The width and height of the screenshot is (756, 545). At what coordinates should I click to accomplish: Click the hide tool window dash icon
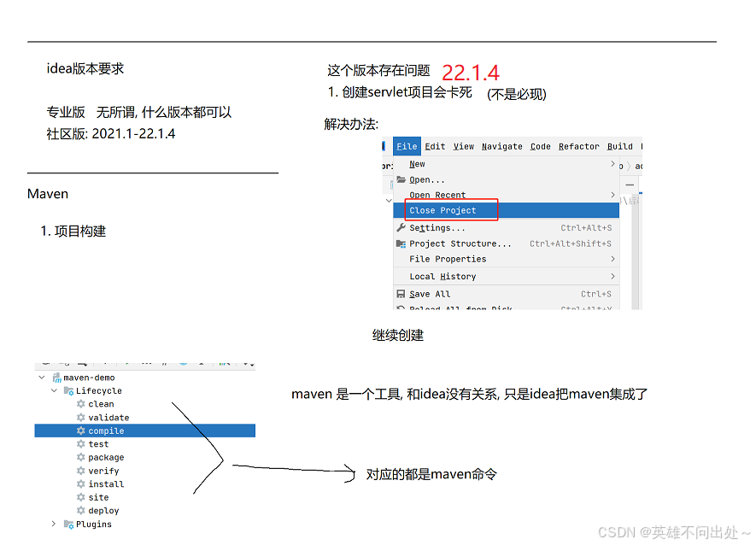point(630,185)
